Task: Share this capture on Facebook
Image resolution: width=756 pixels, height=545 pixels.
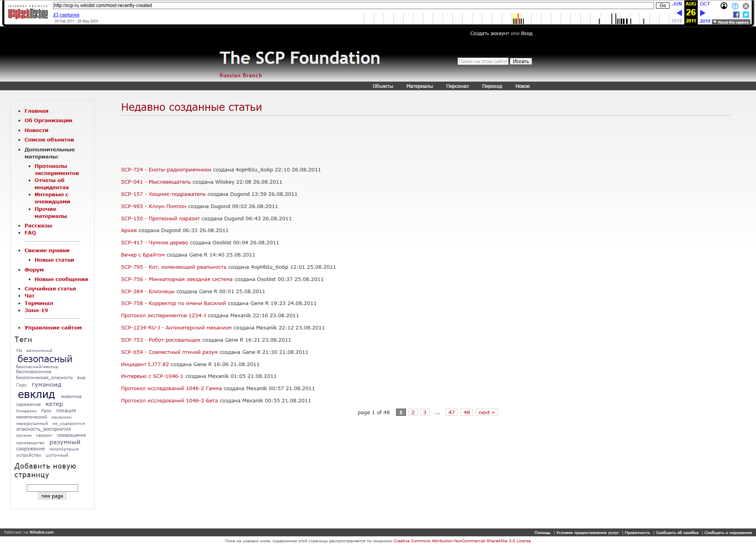Action: (x=736, y=15)
